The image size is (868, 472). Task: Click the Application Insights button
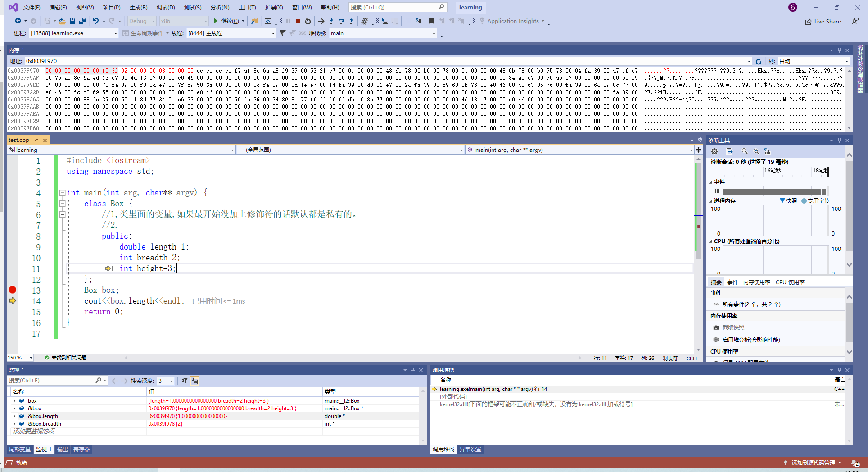pos(512,21)
